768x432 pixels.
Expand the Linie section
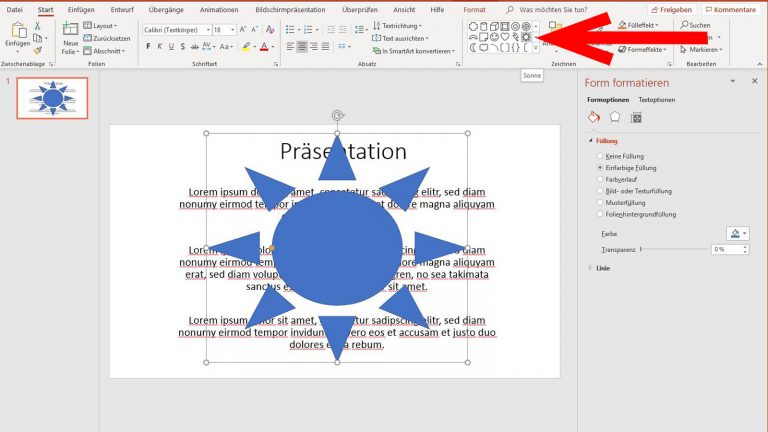pyautogui.click(x=591, y=268)
